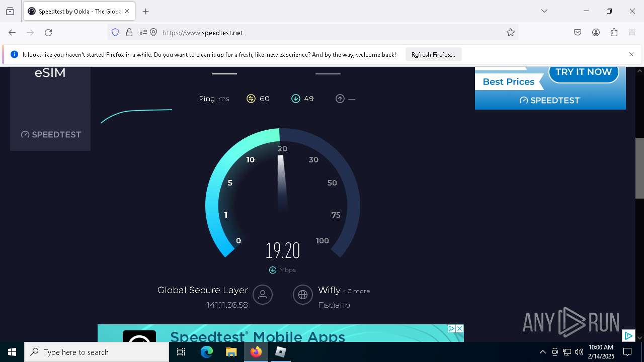Click the user profile icon near provider

point(263,295)
